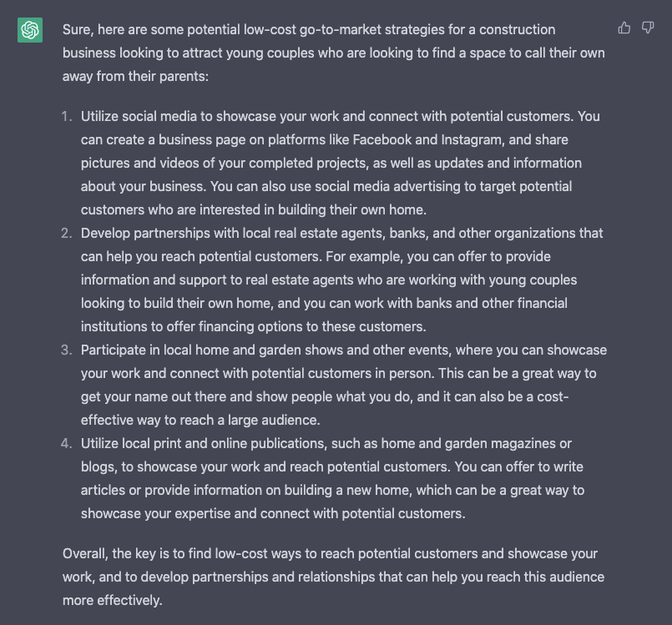
Task: Click the word "Facebook" in item one
Action: tap(381, 139)
